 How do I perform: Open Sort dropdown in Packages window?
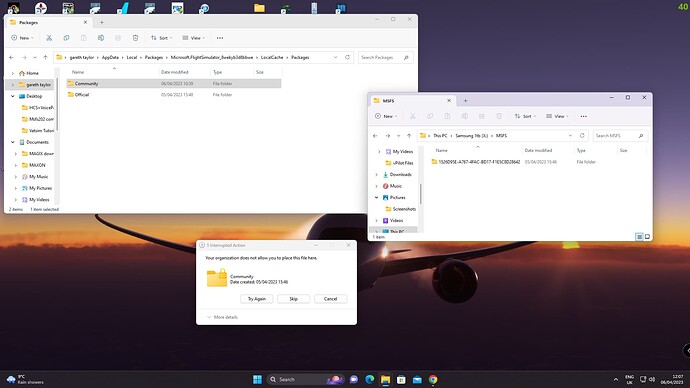click(x=161, y=38)
